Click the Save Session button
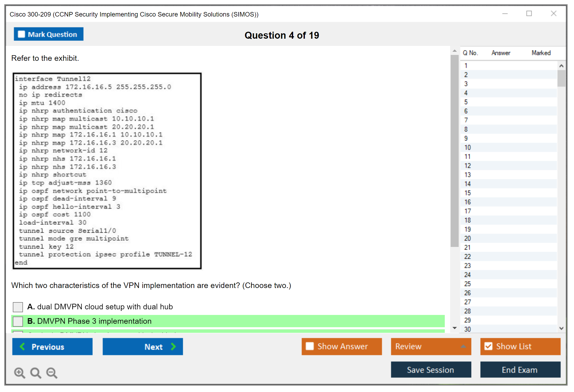The width and height of the screenshot is (574, 392). [x=431, y=370]
